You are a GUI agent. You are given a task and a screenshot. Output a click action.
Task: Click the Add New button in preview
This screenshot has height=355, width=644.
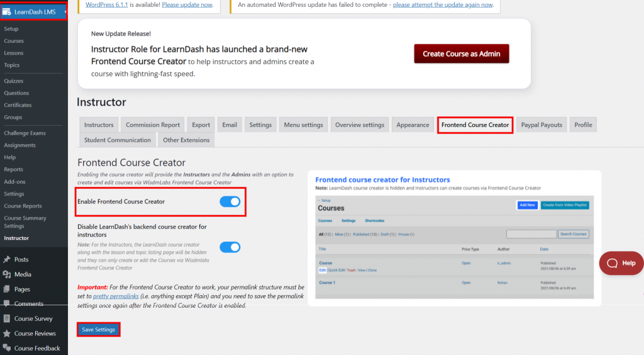coord(527,205)
